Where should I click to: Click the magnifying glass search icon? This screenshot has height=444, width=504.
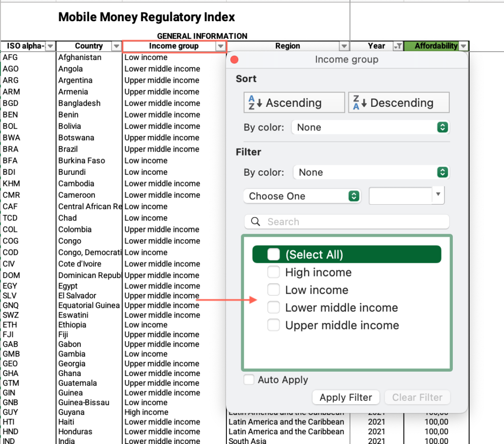coord(255,222)
